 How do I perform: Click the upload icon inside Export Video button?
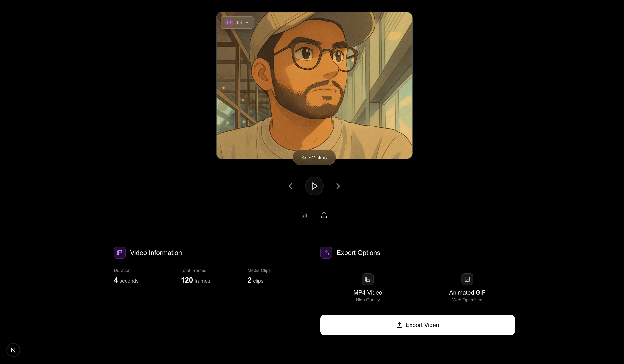click(399, 325)
